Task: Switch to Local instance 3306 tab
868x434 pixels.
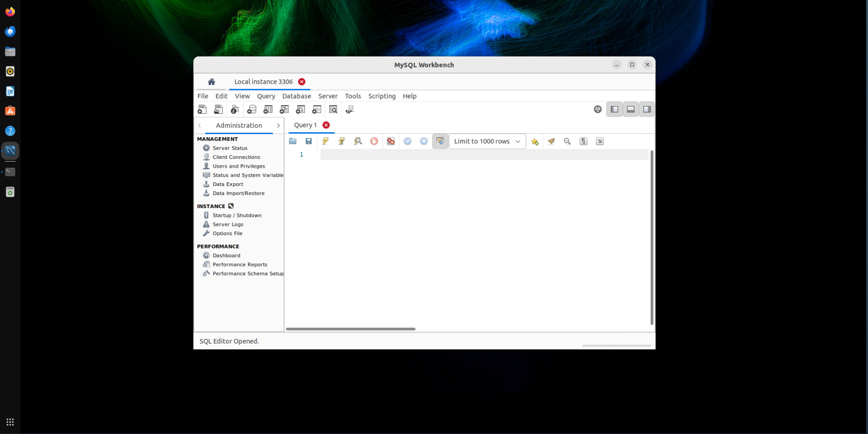Action: coord(263,82)
